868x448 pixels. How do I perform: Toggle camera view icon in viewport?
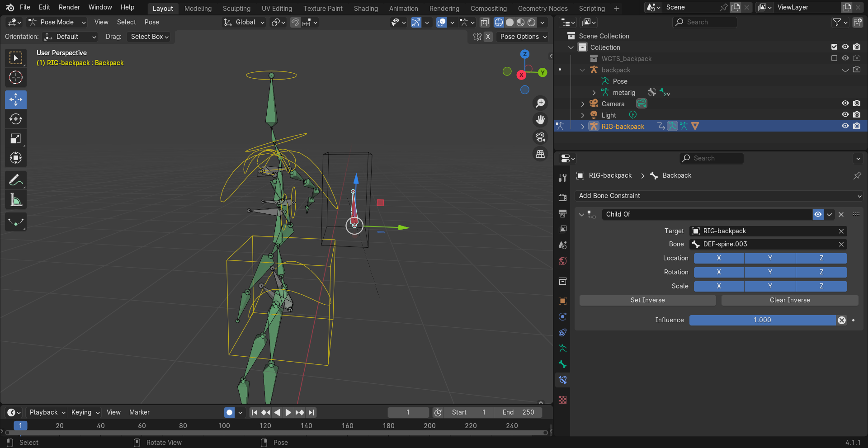[x=540, y=137]
